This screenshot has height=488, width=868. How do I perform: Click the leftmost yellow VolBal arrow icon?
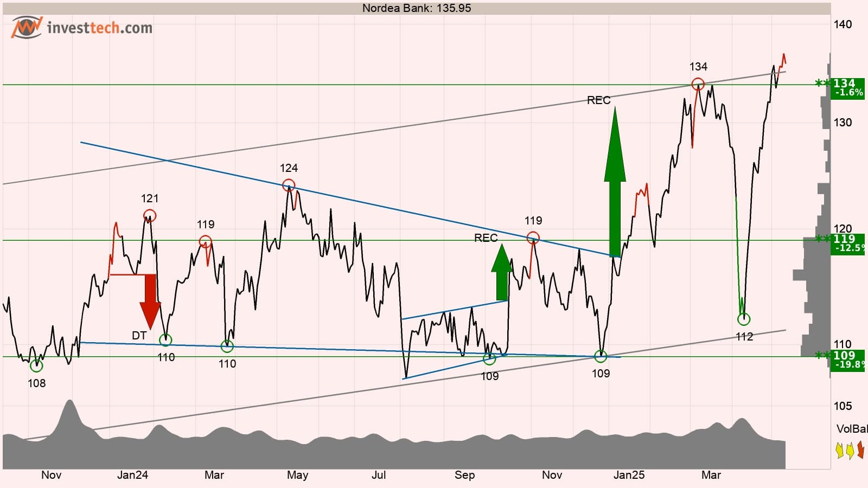(841, 450)
